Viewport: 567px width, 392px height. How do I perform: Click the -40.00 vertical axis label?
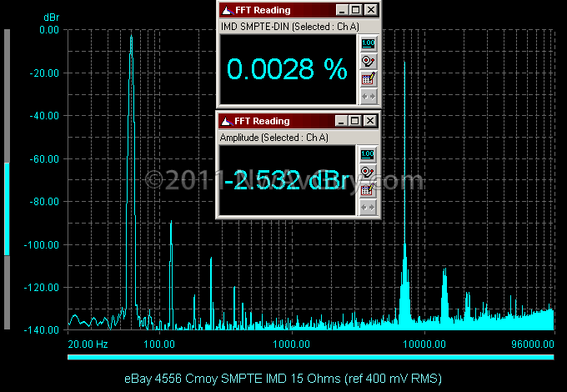(x=44, y=116)
